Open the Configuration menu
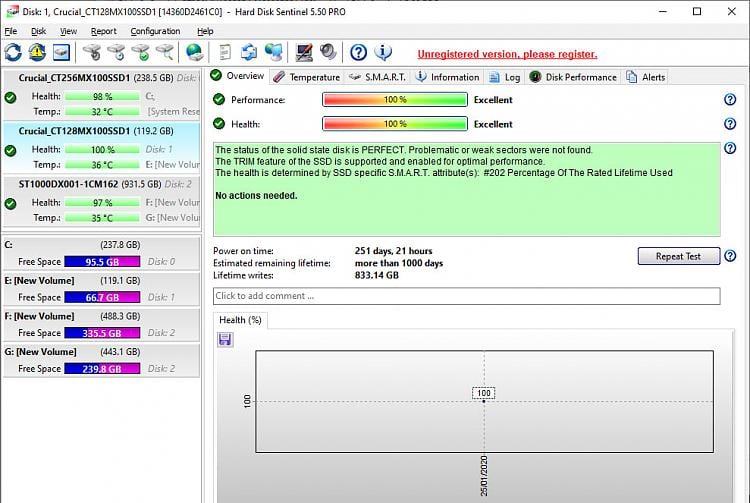Image resolution: width=750 pixels, height=503 pixels. [x=155, y=31]
